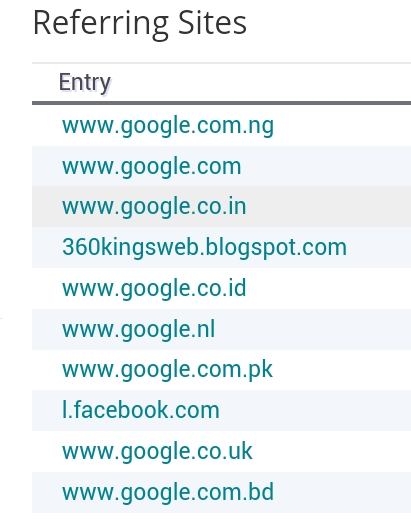Select the Pakistan Google referrer row
The height and width of the screenshot is (527, 411).
(x=221, y=370)
